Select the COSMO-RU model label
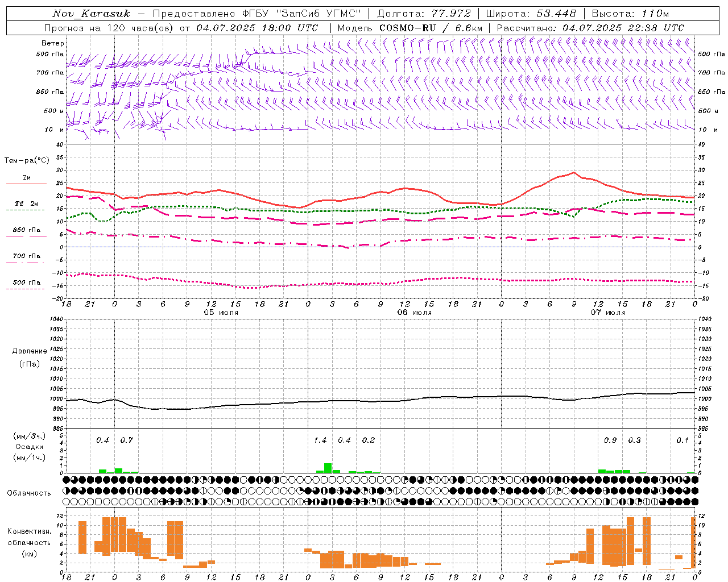The width and height of the screenshot is (728, 582). [x=409, y=28]
